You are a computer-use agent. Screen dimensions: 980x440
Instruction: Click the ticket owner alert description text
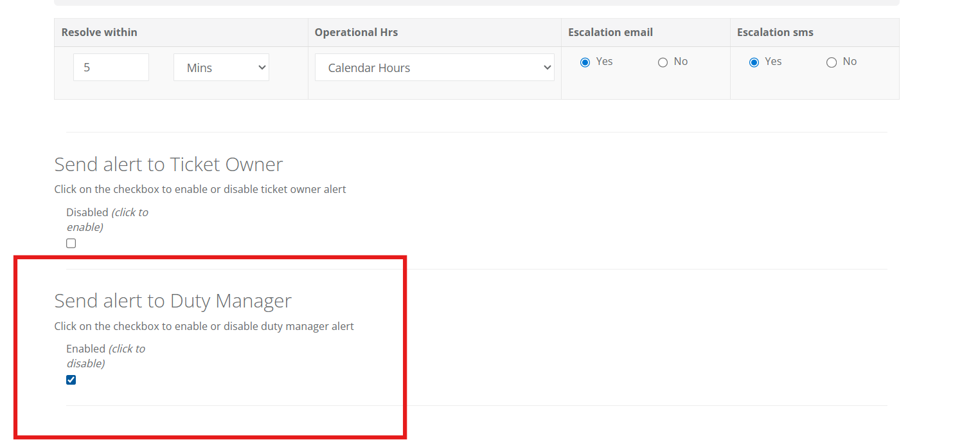pos(200,190)
